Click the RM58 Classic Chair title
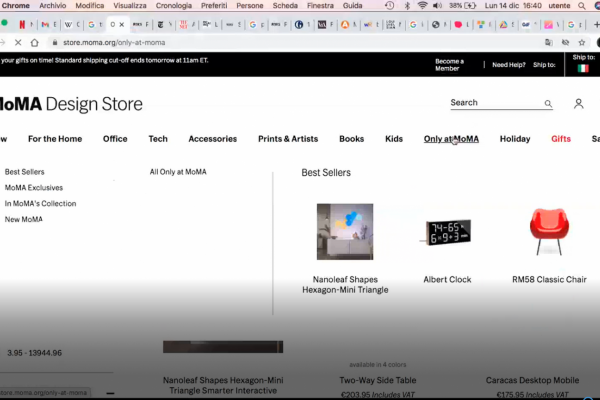The height and width of the screenshot is (400, 600). point(549,279)
